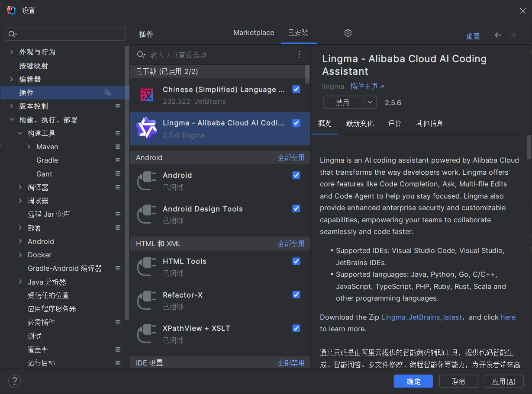Image resolution: width=532 pixels, height=394 pixels.
Task: Open the 最新变化 tab
Action: pyautogui.click(x=360, y=123)
